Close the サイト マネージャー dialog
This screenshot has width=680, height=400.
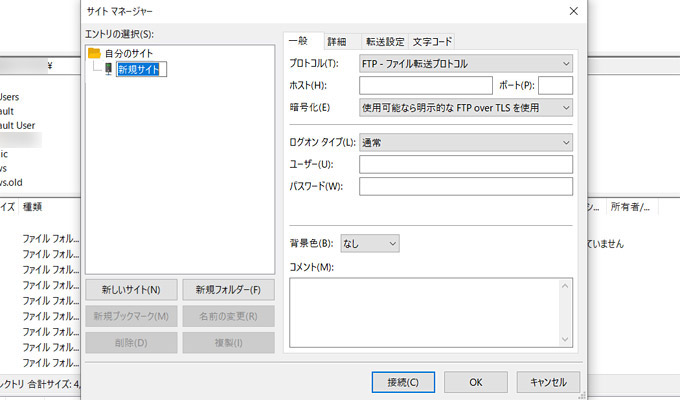point(573,11)
